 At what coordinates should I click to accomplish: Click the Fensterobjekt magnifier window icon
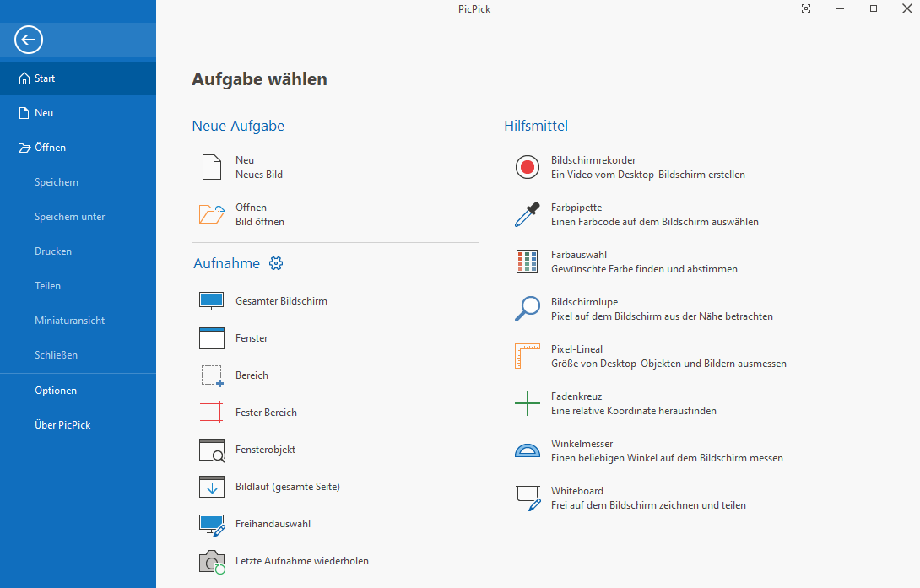point(212,450)
